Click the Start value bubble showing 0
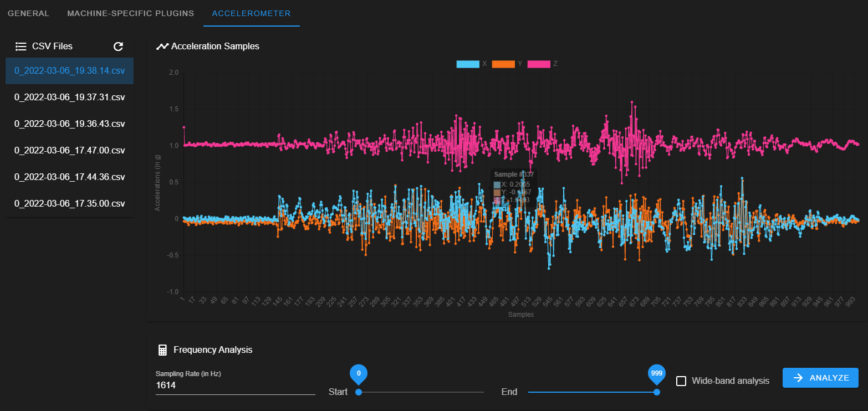The image size is (868, 411). [x=359, y=374]
